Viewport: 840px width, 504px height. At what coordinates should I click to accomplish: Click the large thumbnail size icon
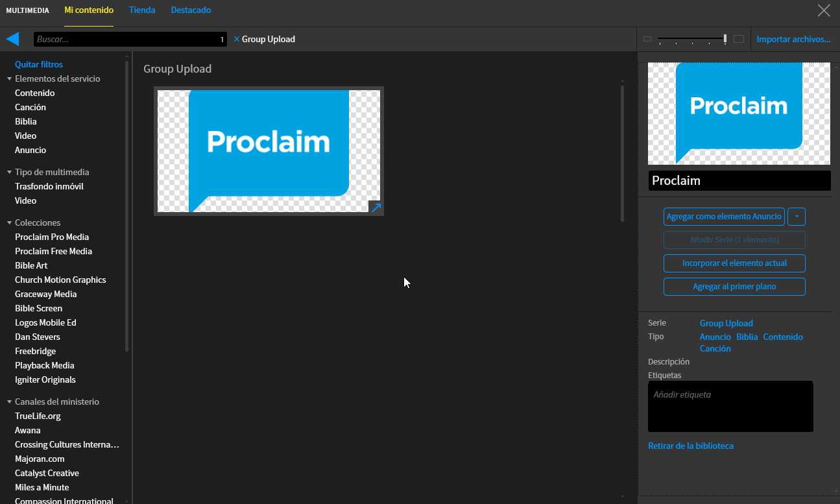tap(739, 39)
